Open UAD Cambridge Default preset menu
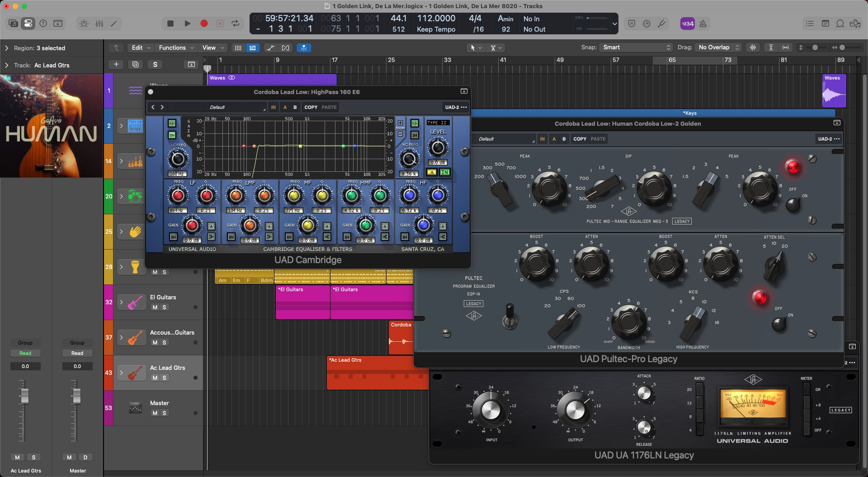Viewport: 868px width, 477px height. point(217,107)
